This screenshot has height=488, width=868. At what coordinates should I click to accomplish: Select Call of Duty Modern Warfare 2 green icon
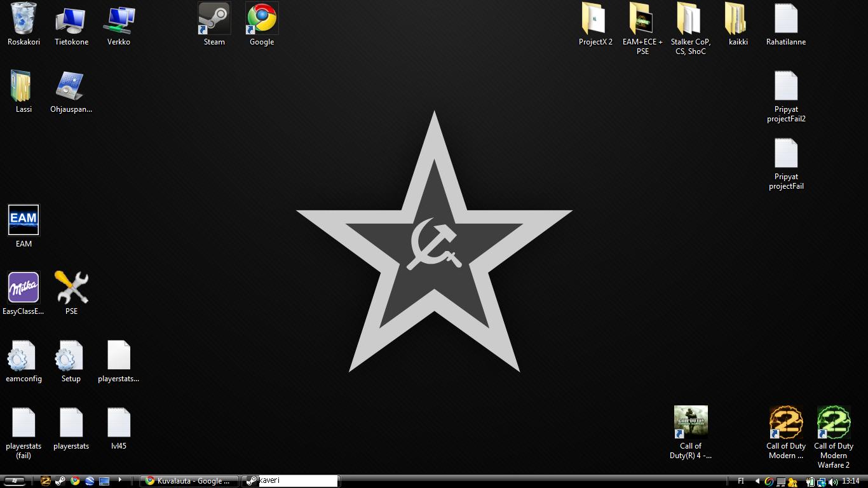[834, 423]
